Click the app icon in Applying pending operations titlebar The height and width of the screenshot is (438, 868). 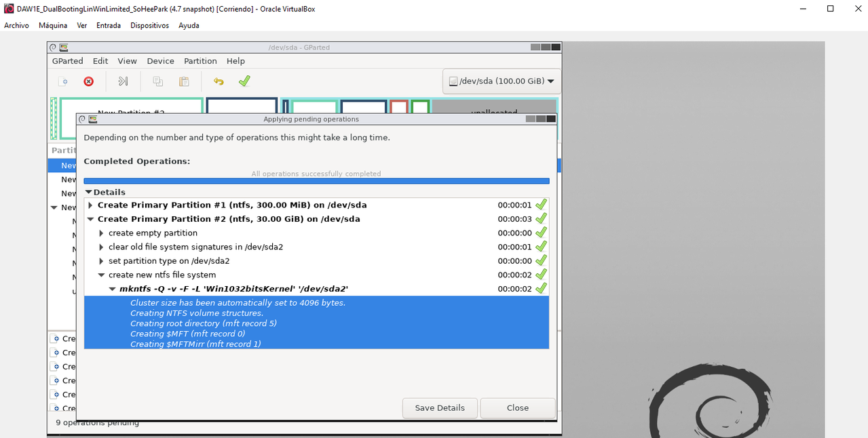click(x=93, y=119)
